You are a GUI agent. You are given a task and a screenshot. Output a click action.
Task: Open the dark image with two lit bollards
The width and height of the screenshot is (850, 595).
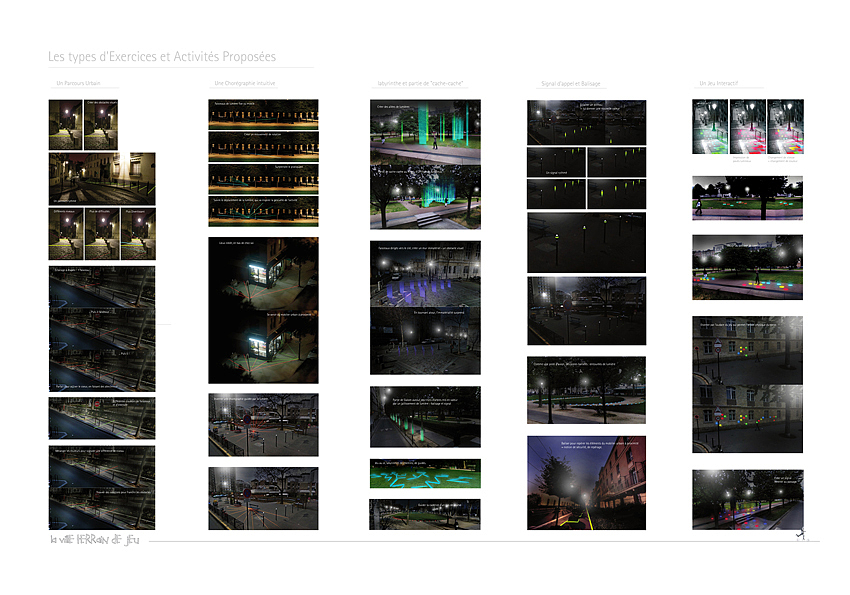(x=587, y=242)
